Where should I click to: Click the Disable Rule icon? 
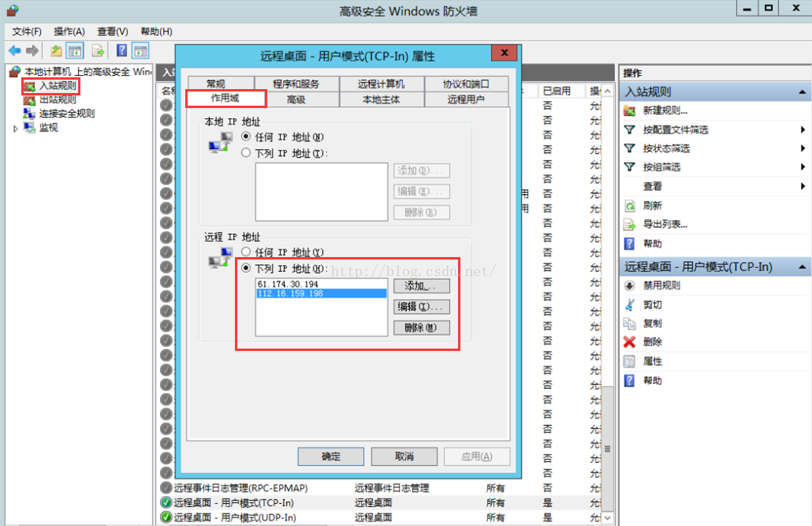[630, 285]
